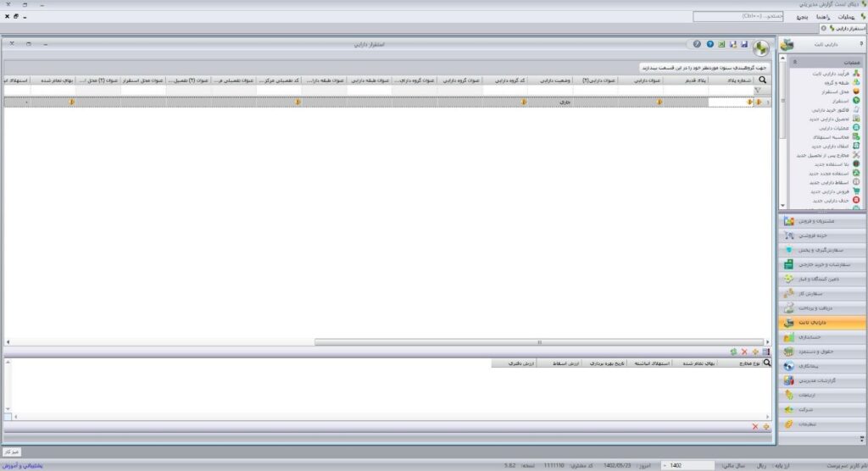Click main grid scroll left arrow
Screen dimensions: 868x471
pyautogui.click(x=8, y=342)
